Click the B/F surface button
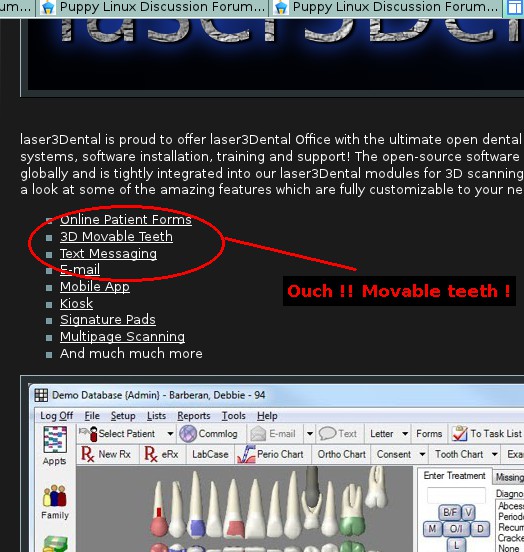The height and width of the screenshot is (552, 524). coord(450,512)
